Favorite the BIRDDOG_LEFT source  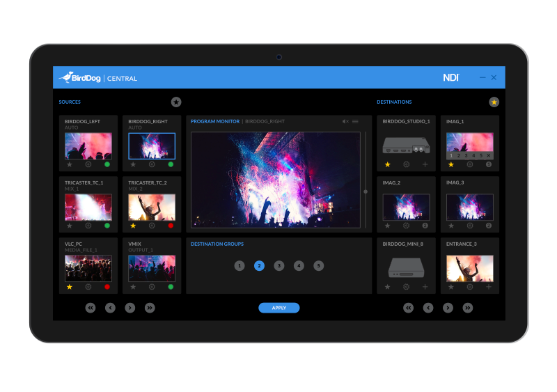pos(70,164)
